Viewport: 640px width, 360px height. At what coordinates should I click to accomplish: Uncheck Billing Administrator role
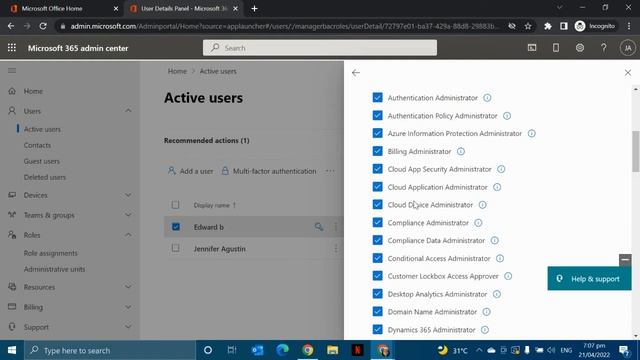click(378, 151)
